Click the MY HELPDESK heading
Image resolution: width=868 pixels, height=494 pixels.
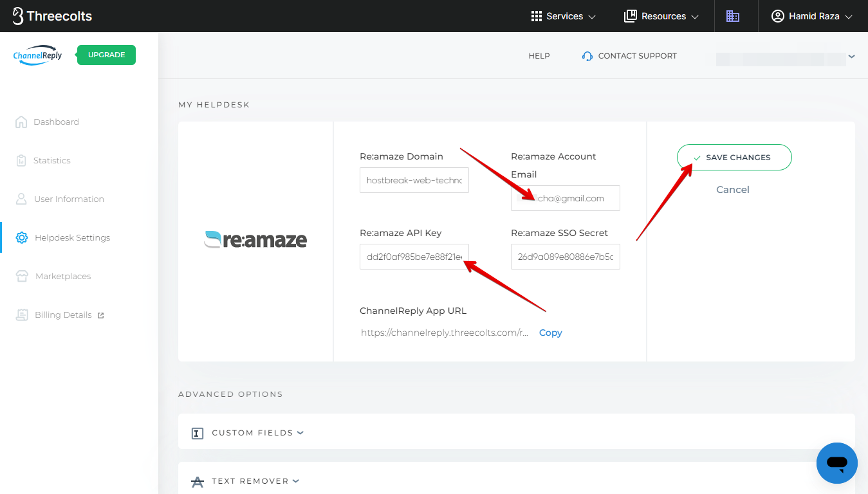click(x=214, y=105)
